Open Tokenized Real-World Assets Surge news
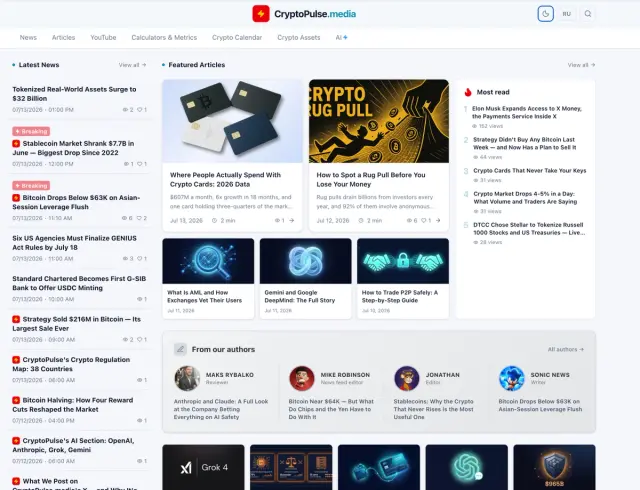 (x=74, y=94)
